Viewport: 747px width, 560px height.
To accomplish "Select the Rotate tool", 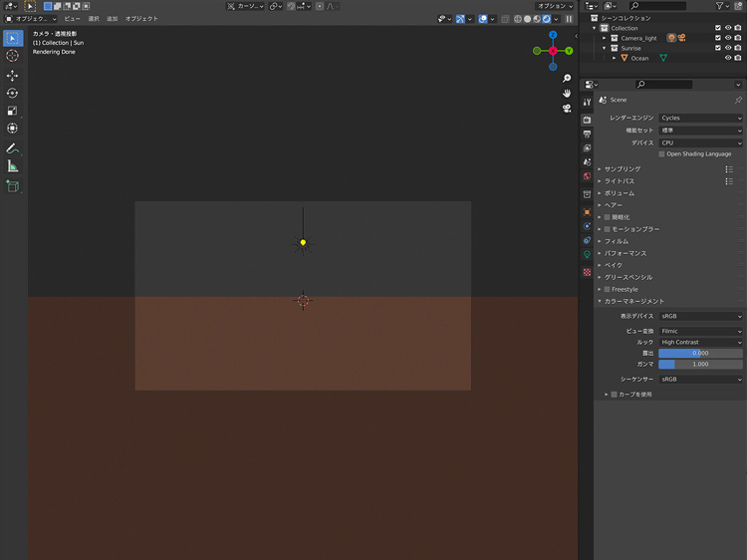I will coord(13,93).
